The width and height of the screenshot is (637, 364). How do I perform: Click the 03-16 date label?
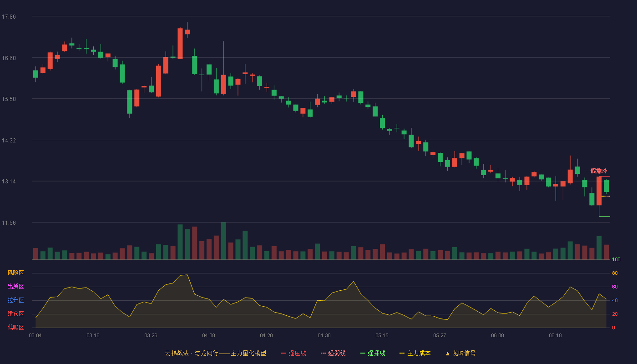93,335
